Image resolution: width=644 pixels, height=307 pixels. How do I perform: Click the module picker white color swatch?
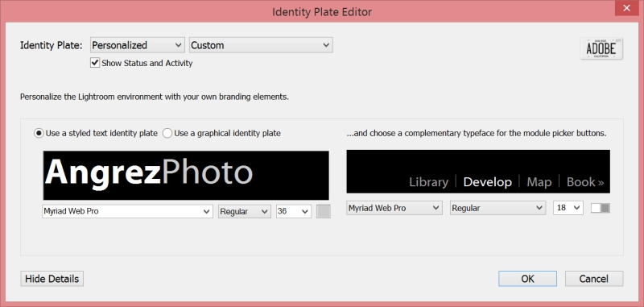coord(596,208)
